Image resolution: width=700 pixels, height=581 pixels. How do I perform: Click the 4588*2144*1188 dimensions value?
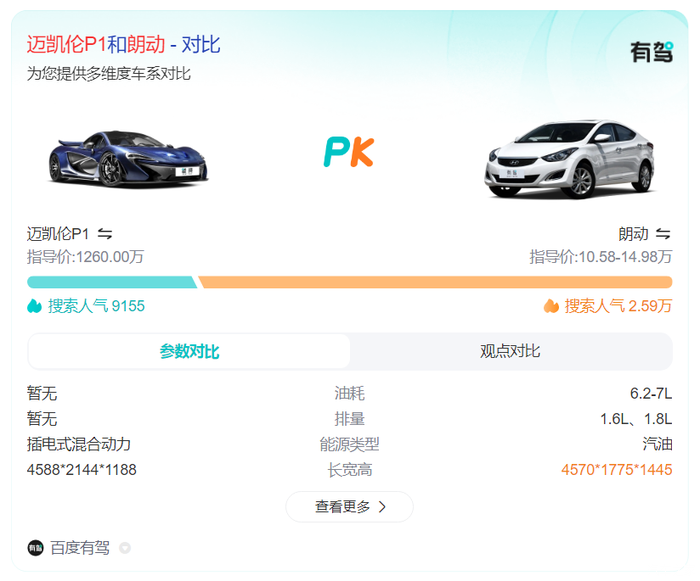(x=82, y=470)
